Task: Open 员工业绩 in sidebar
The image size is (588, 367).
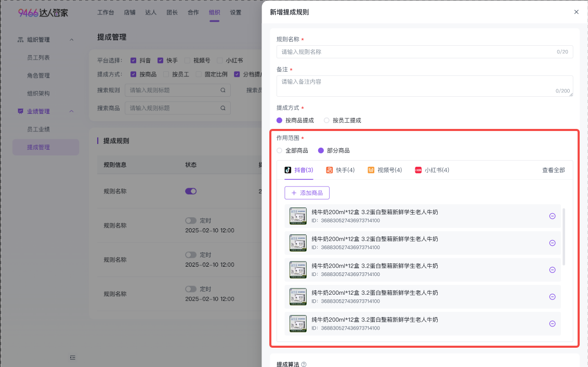Action: pos(38,129)
